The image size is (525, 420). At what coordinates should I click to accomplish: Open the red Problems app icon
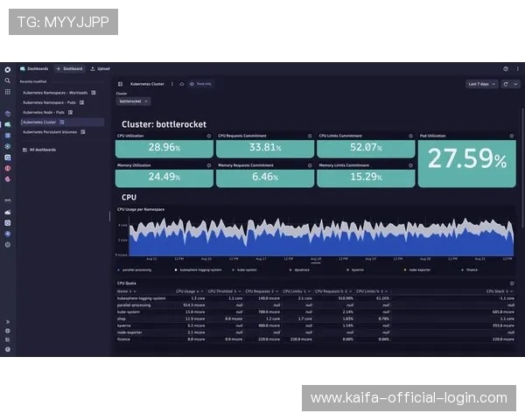coord(7,168)
